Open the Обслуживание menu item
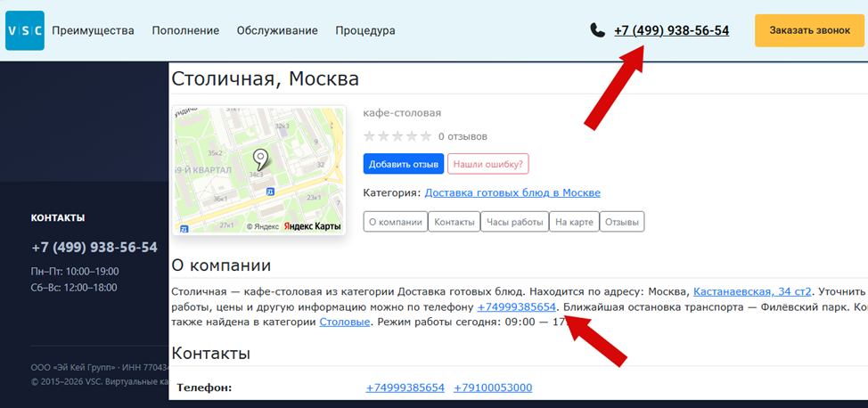This screenshot has height=408, width=868. (x=277, y=30)
